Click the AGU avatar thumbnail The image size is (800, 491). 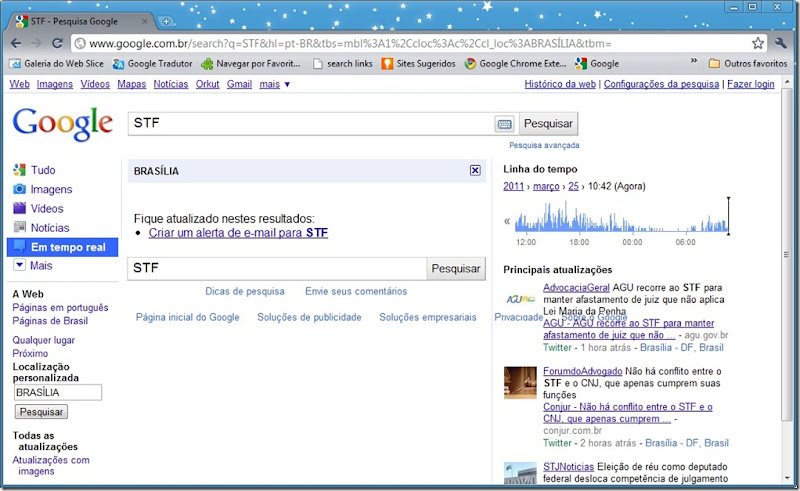point(520,299)
